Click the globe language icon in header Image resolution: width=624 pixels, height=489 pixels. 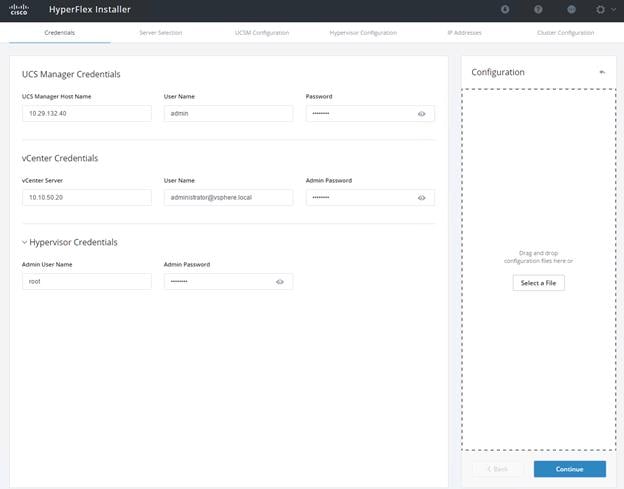click(x=571, y=9)
